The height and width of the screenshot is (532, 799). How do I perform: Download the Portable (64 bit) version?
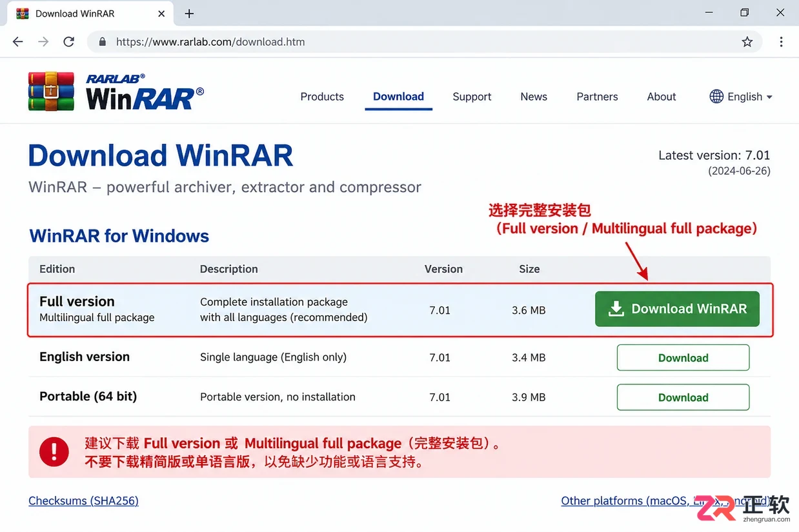tap(683, 397)
